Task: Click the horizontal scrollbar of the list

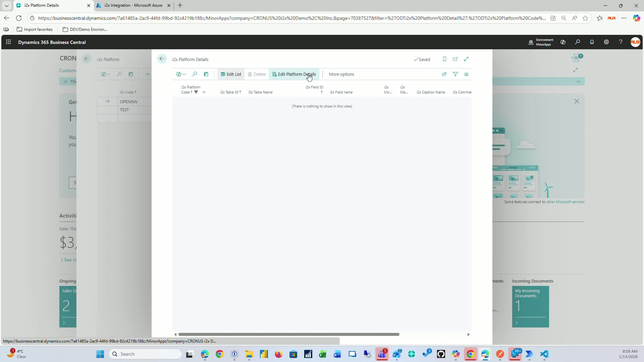Action: (288, 334)
